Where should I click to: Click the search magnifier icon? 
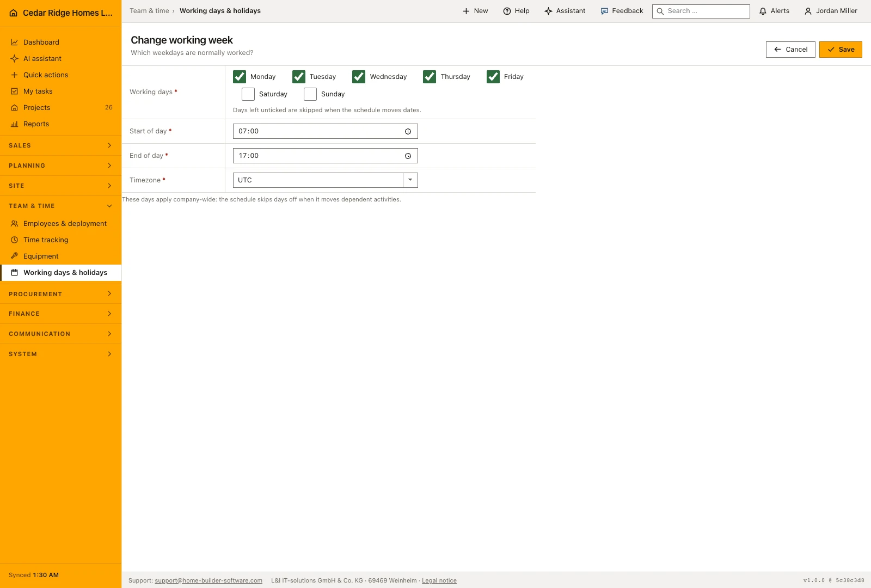[x=660, y=11]
